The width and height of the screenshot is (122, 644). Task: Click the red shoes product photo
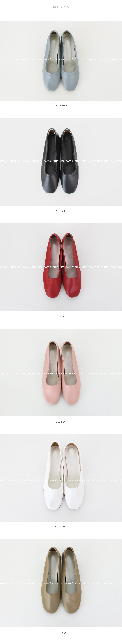click(61, 267)
